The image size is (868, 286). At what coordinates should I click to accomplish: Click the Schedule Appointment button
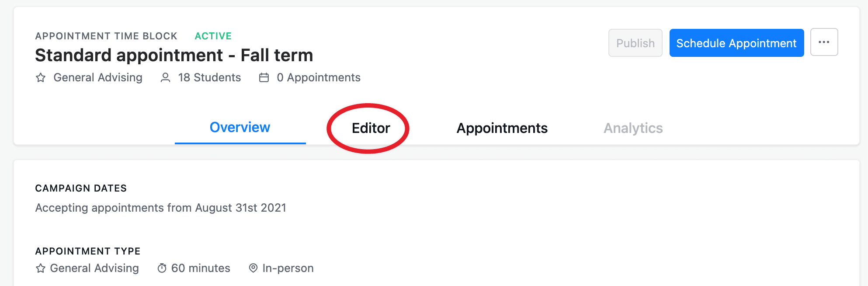[x=736, y=43]
